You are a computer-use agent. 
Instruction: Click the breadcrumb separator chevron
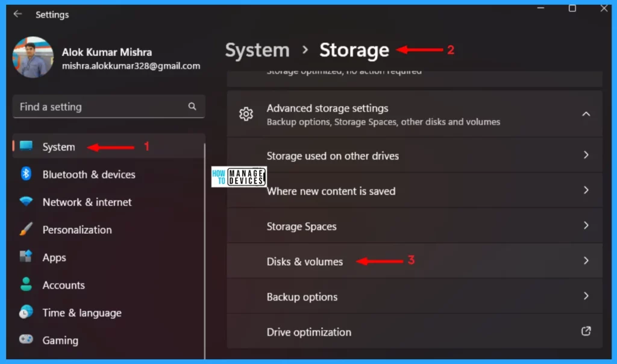305,50
